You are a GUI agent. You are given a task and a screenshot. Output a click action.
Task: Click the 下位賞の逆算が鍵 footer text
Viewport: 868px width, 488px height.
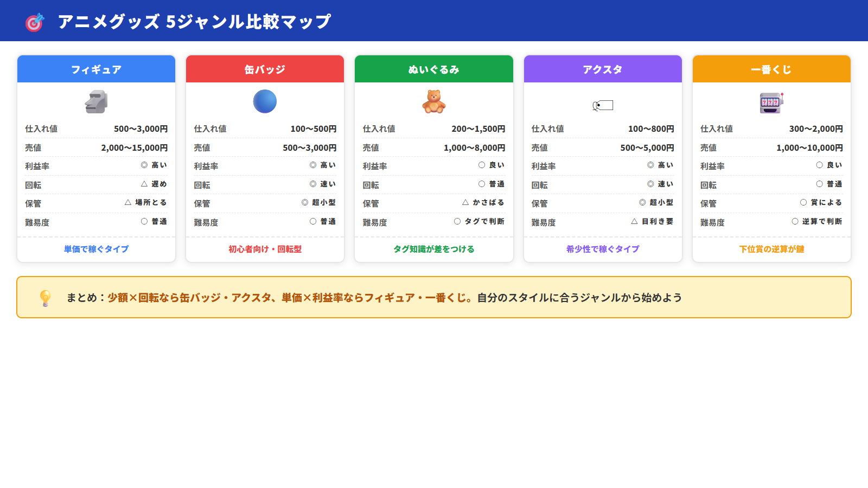771,249
